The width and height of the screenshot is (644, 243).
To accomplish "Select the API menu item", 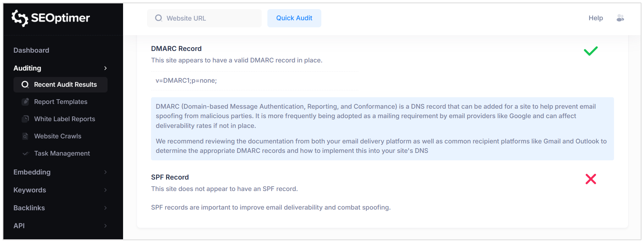I will coord(19,226).
